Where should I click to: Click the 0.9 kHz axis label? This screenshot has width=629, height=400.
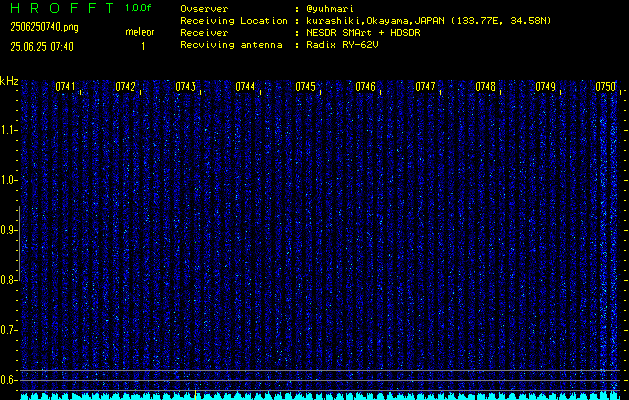(8, 230)
